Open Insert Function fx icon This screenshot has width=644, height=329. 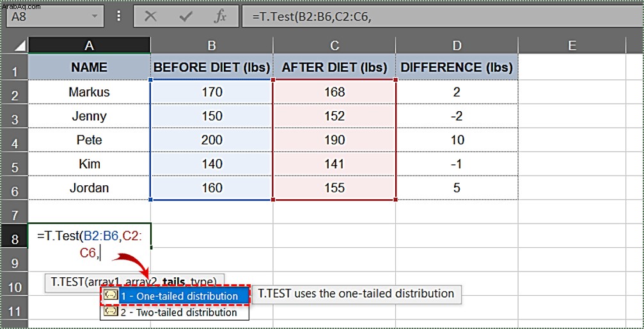point(221,17)
